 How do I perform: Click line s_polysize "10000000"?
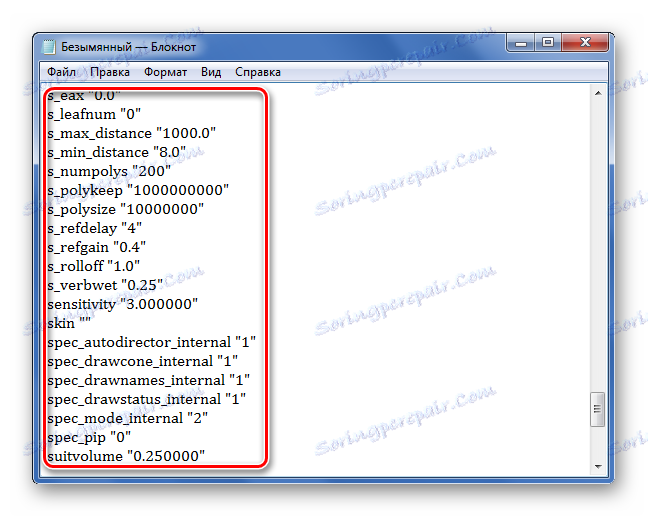point(126,210)
